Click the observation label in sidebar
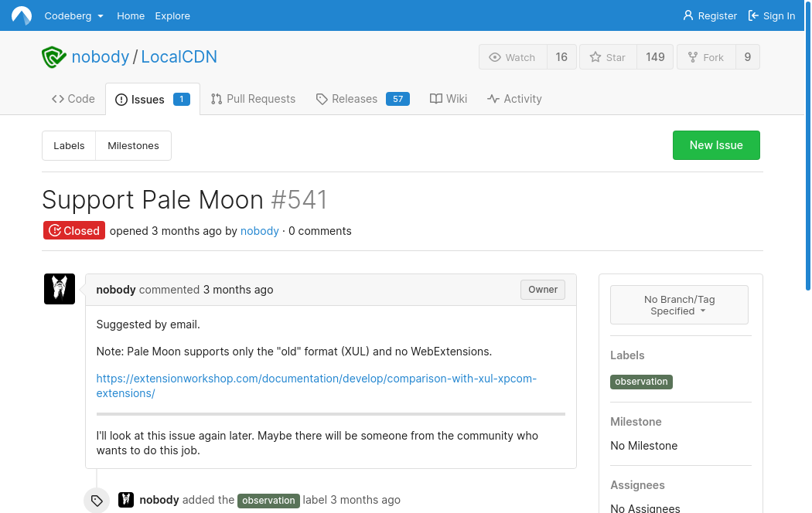This screenshot has width=812, height=513. click(641, 382)
